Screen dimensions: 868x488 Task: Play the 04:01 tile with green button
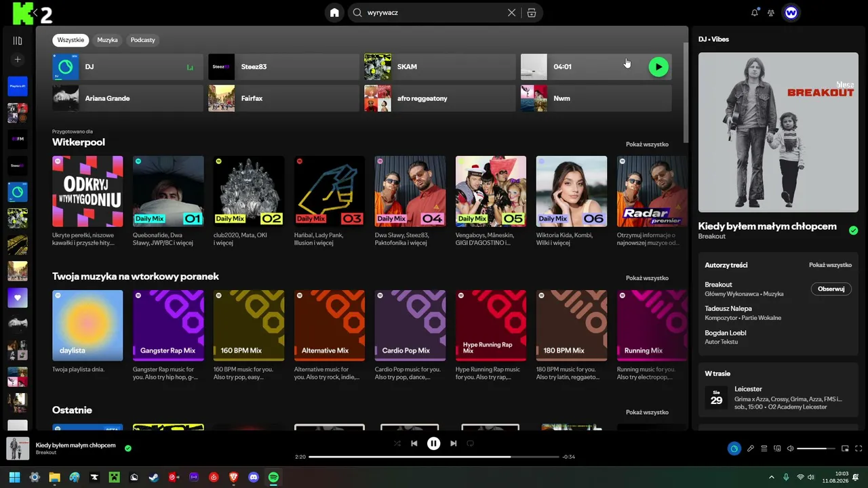(x=658, y=67)
